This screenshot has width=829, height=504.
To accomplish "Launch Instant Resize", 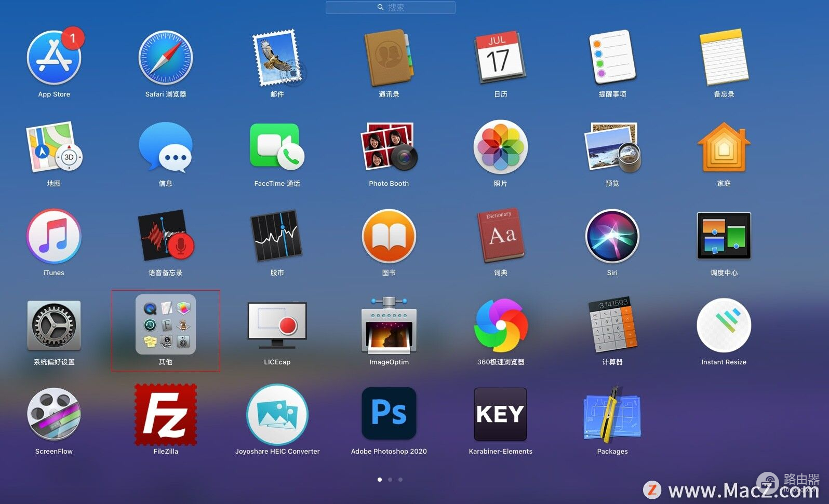I will coord(724,325).
